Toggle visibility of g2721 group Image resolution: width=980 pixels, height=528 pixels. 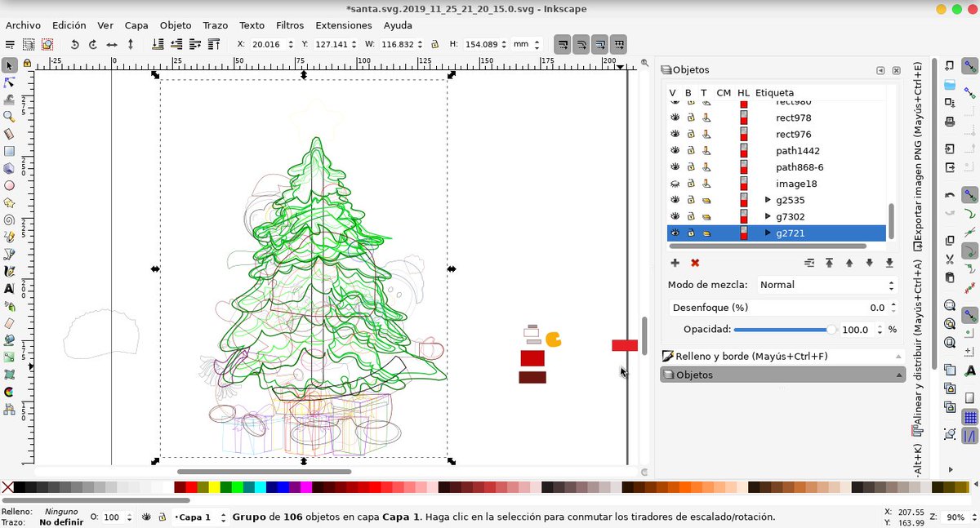click(675, 233)
